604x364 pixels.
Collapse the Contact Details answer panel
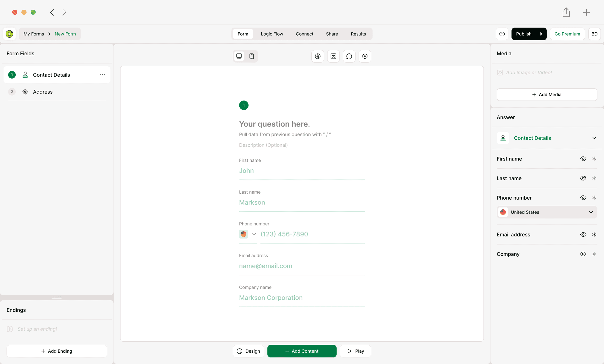[594, 138]
